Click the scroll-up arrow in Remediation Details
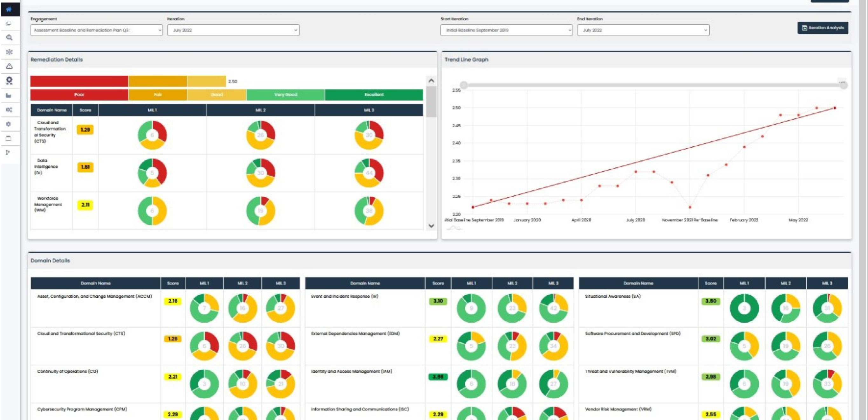The image size is (868, 420). pyautogui.click(x=431, y=80)
